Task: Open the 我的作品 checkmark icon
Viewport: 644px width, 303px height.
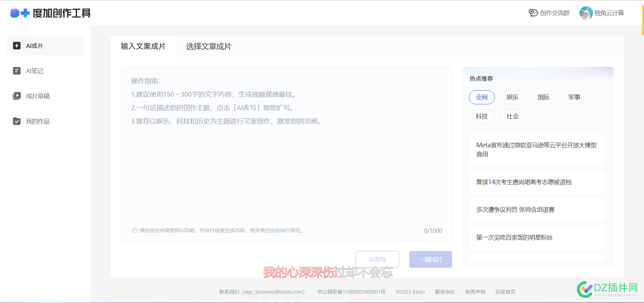Action: click(x=17, y=121)
